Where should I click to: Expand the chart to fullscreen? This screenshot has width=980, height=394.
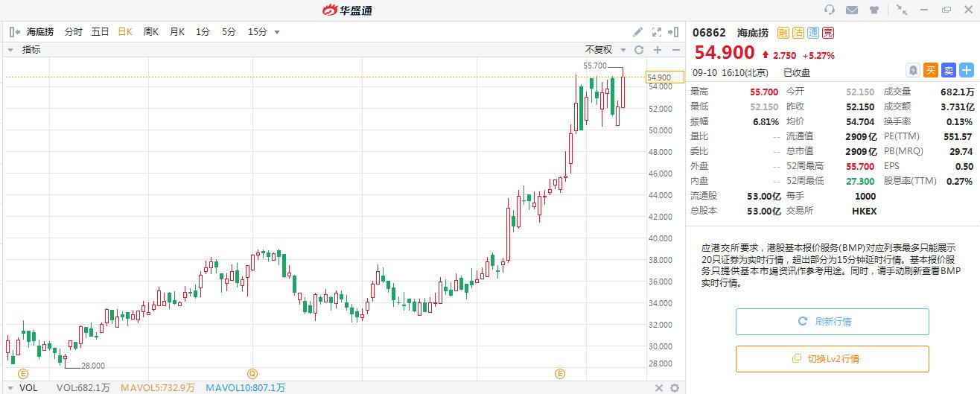click(656, 32)
